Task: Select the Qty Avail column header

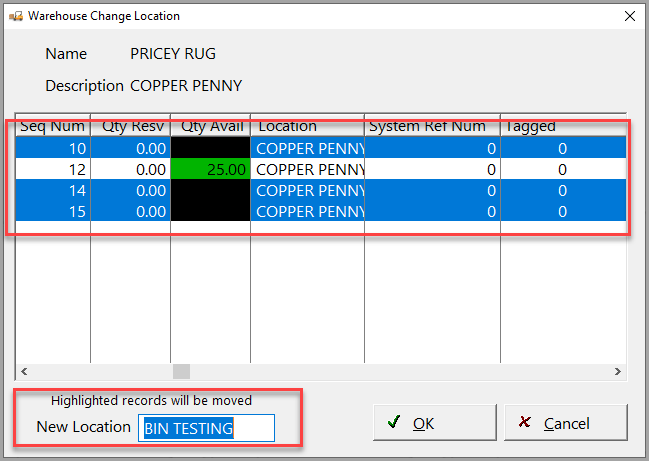Action: click(211, 126)
